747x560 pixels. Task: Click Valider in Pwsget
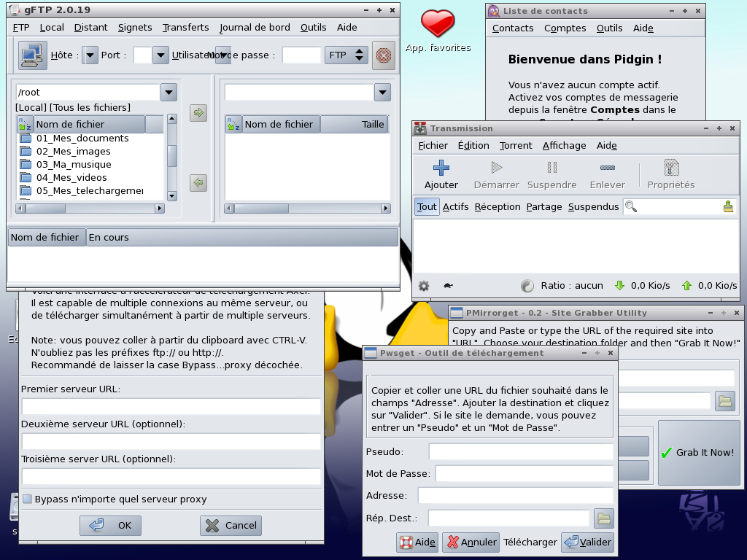point(587,542)
